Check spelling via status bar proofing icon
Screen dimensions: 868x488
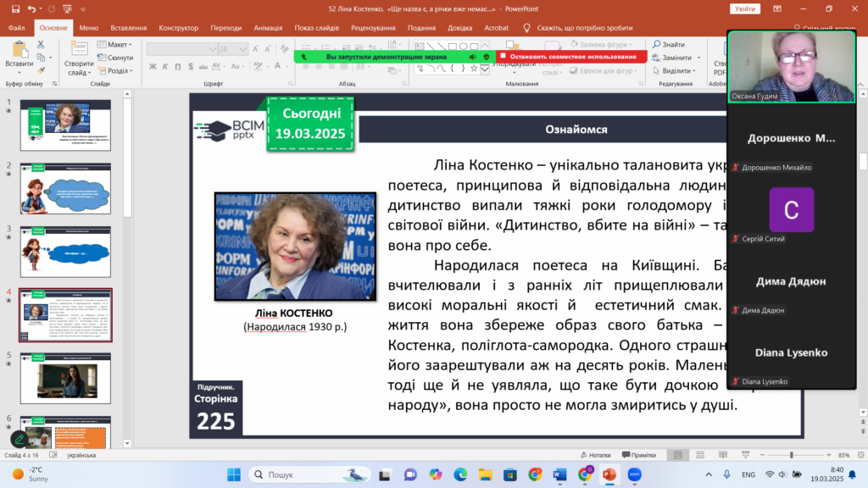point(53,455)
